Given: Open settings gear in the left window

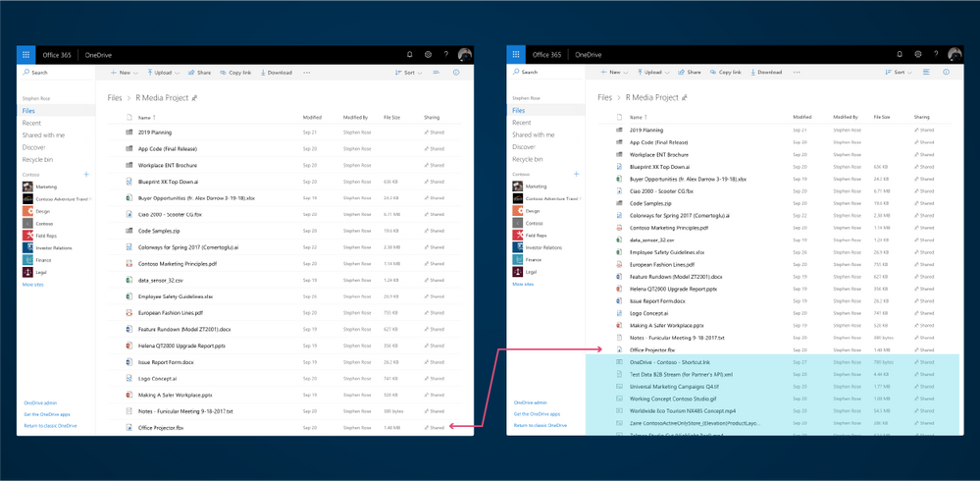Looking at the screenshot, I should [428, 54].
